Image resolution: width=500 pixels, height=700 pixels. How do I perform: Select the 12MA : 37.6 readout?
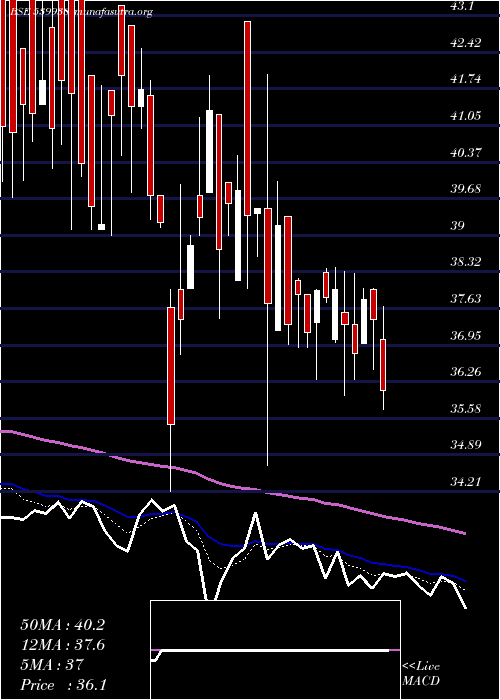(x=62, y=645)
